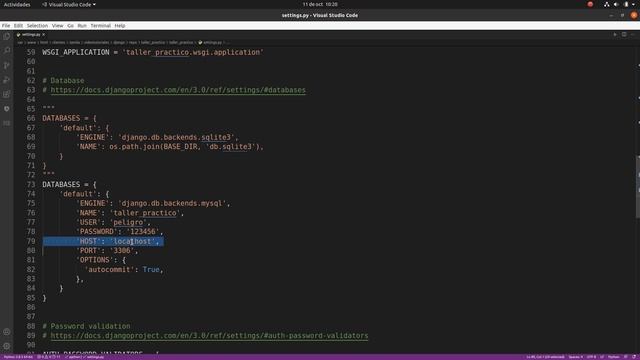Place the cursor on 'peligro' USER value
This screenshot has height=360, width=640.
pos(128,222)
